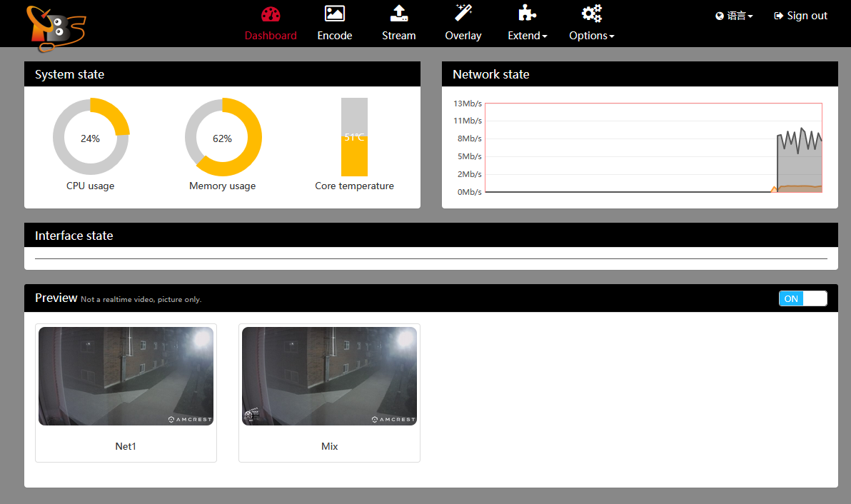Click the '0Mb/s' axis label
Image resolution: width=851 pixels, height=504 pixels.
(469, 192)
